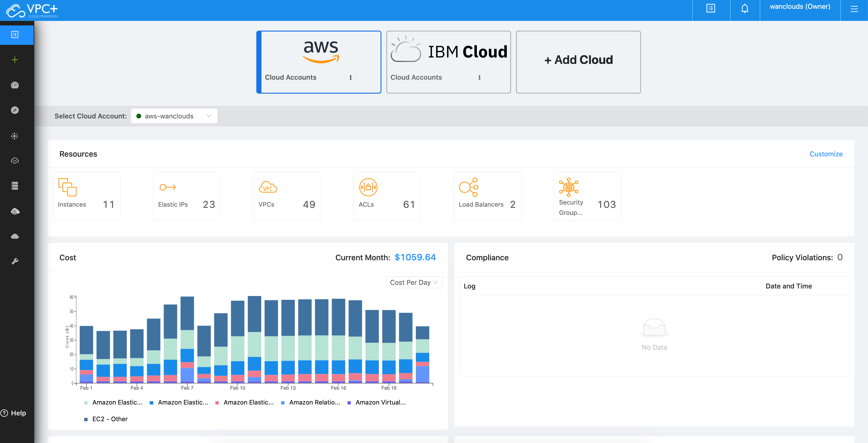Expand the Cost Per Day dropdown
Screen dimensions: 868x443
coord(414,282)
